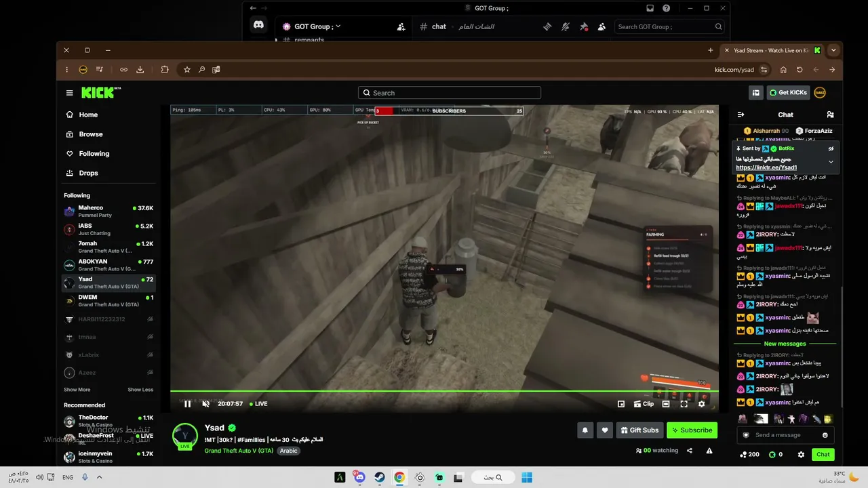Follow Ysad with the heart button
The image size is (868, 488).
tap(605, 430)
